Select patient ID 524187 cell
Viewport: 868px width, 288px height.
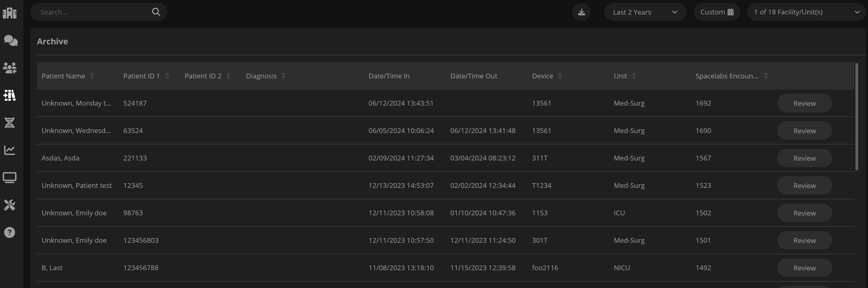[x=135, y=103]
